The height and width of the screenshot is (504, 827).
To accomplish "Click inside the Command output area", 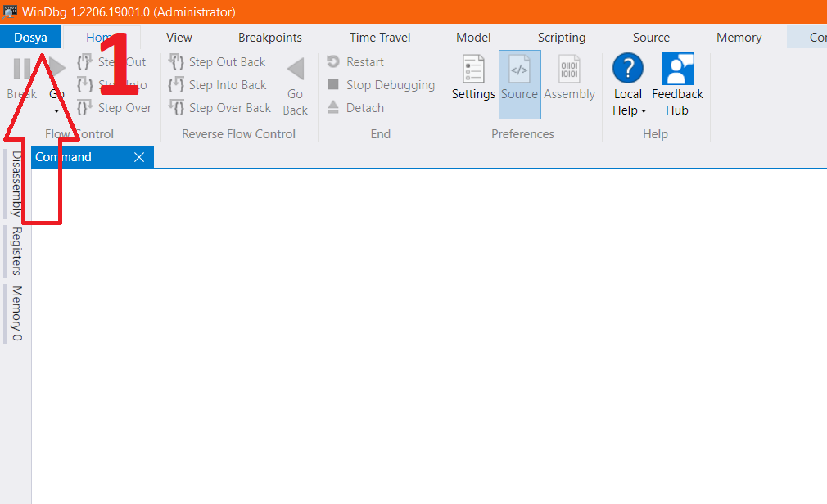I will pos(429,336).
